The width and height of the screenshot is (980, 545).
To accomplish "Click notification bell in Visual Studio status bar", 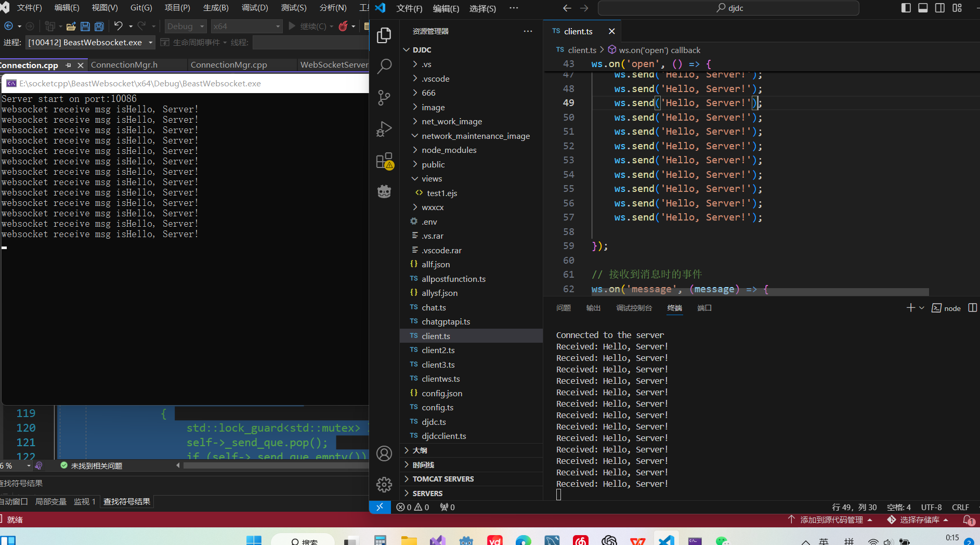I will click(968, 520).
